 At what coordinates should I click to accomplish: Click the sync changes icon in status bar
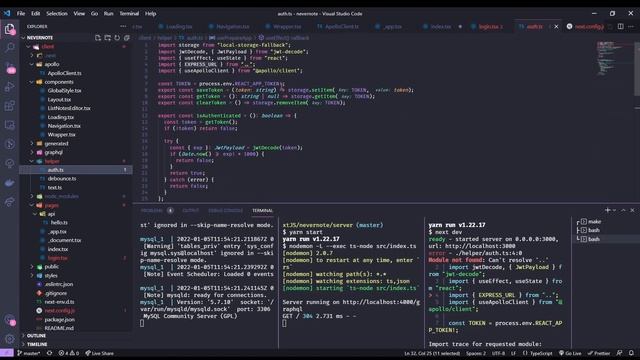[x=49, y=353]
